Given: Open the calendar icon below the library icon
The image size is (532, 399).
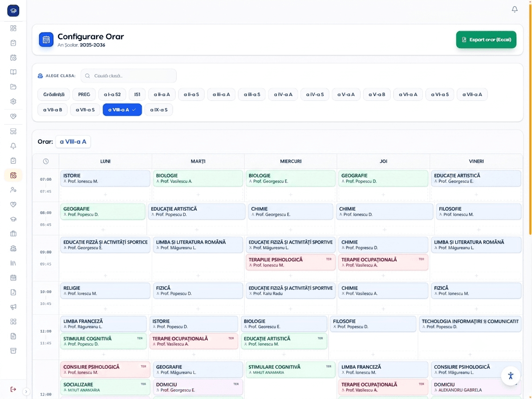Looking at the screenshot, I should [13, 277].
